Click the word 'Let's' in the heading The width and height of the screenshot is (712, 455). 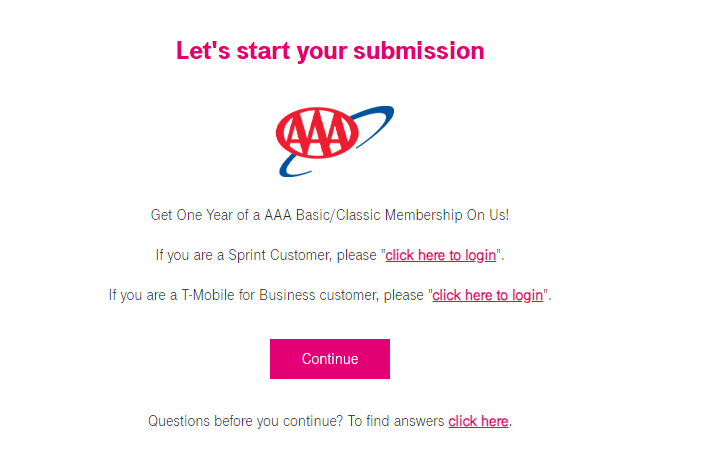click(203, 50)
